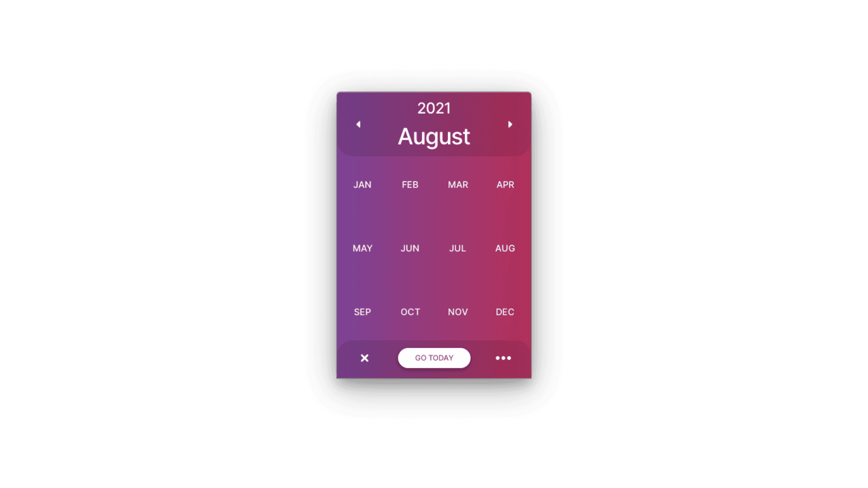Select SEP from the month grid
The image size is (868, 488).
pos(363,312)
